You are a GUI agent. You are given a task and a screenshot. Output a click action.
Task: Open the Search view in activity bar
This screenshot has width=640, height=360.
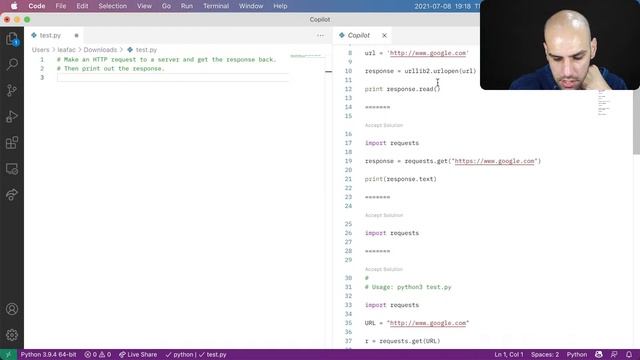12,64
